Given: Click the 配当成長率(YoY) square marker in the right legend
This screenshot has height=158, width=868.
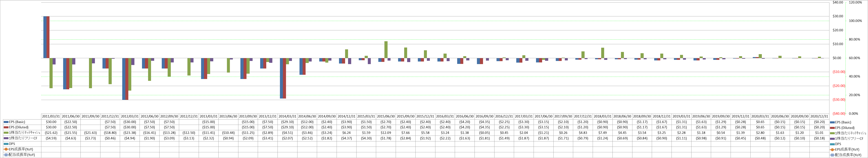Looking at the screenshot, I should [832, 155].
